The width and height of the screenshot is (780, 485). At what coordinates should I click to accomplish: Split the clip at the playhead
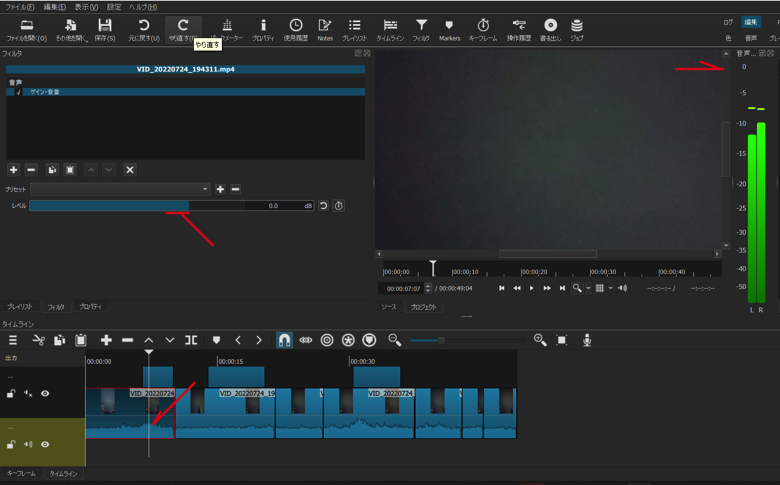point(191,340)
